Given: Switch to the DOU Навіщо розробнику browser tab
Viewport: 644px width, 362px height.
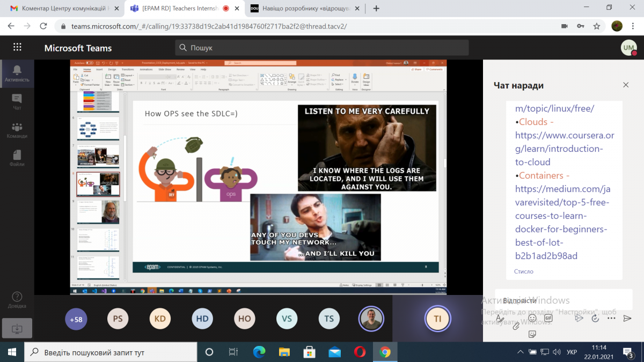Looking at the screenshot, I should click(x=305, y=9).
